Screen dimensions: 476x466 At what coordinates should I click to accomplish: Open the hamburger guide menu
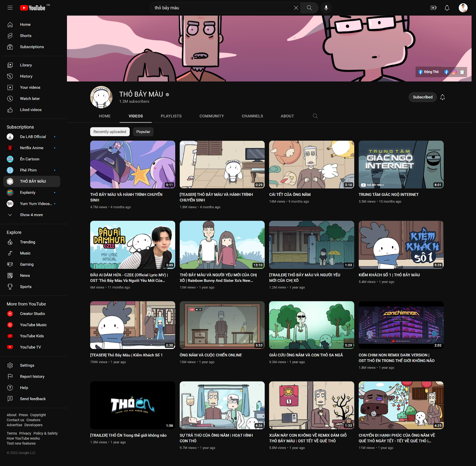10,8
